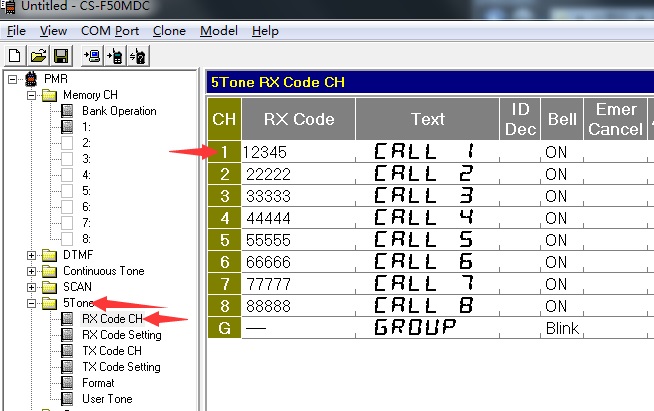Open the Clone menu
Viewport: 654px width, 411px height.
point(169,31)
